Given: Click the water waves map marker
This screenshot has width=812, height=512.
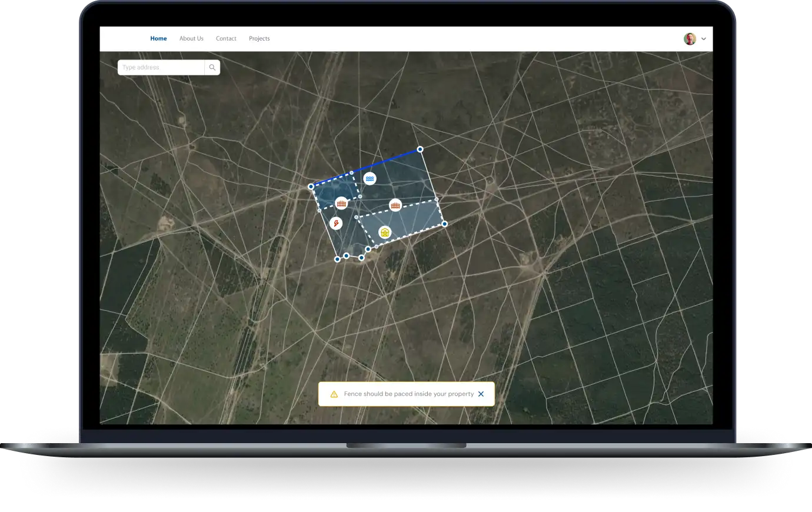Looking at the screenshot, I should point(370,178).
